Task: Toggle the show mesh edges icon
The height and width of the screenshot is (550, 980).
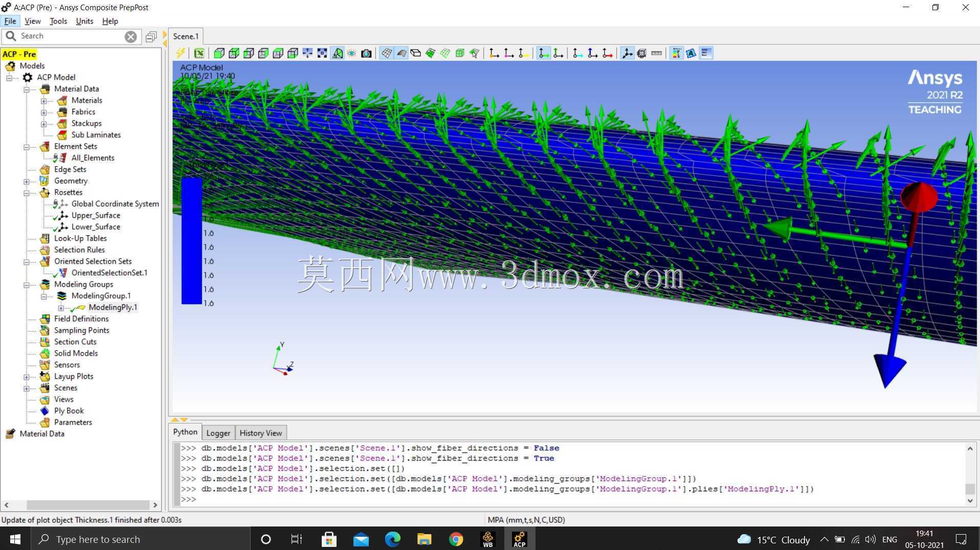Action: 387,53
